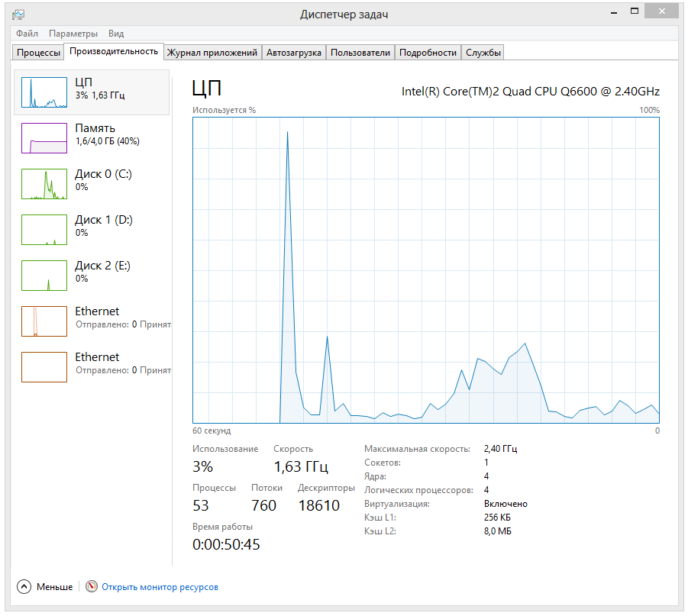Minimize the Диспетчер задач window
This screenshot has width=688, height=616.
click(614, 12)
